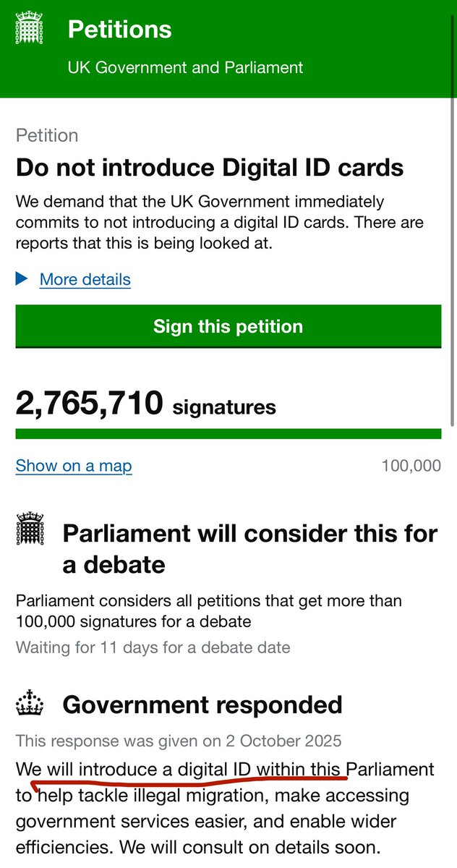This screenshot has height=868, width=457.
Task: Click the red-underlined digital ID sentence
Action: coord(181,768)
